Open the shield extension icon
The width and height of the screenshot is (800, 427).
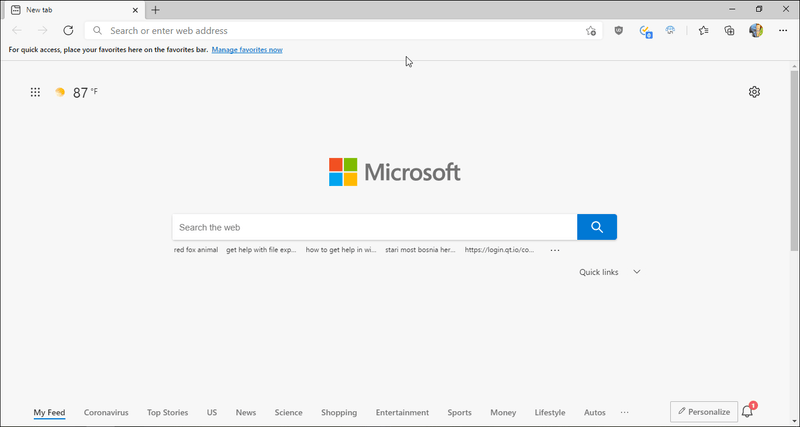point(619,31)
